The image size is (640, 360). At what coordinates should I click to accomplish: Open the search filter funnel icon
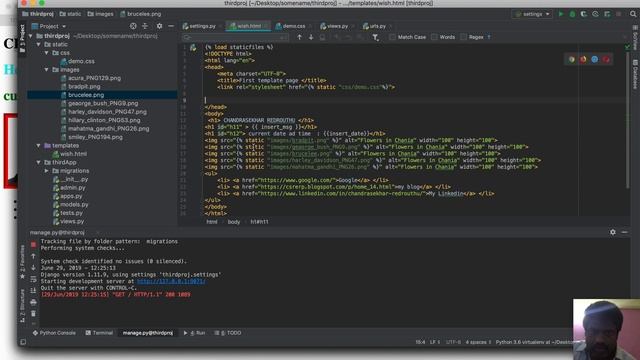375,38
